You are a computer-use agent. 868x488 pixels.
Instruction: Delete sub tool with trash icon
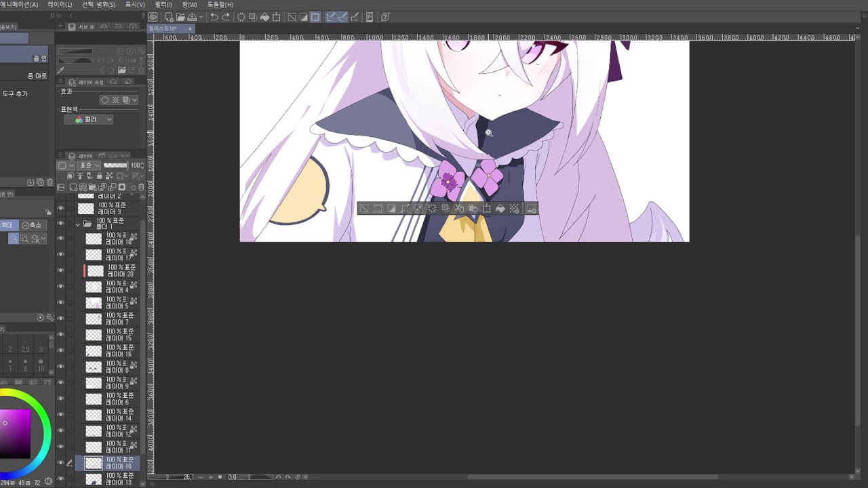click(x=50, y=182)
